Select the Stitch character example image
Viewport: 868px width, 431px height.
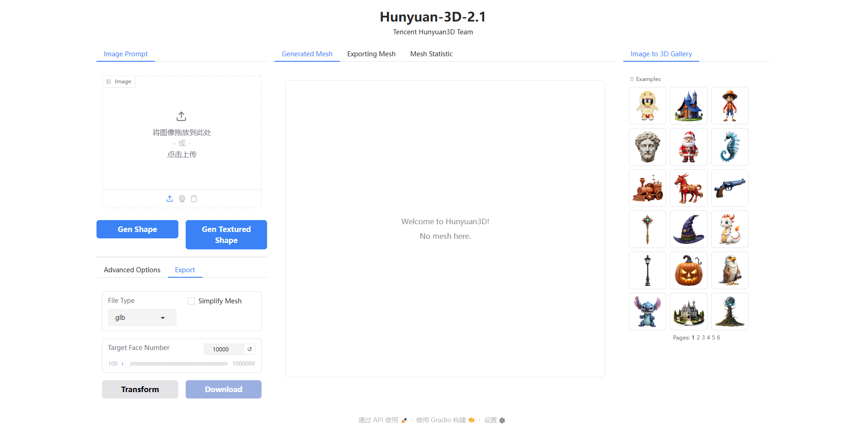pos(648,312)
